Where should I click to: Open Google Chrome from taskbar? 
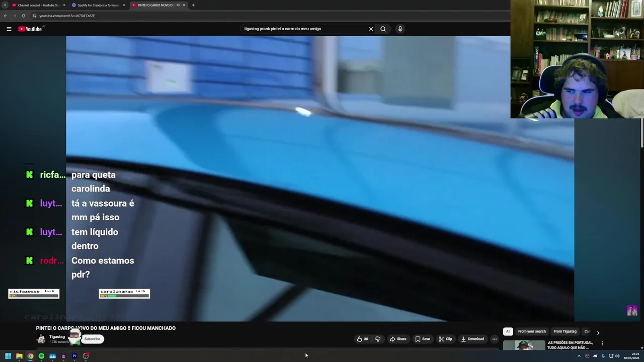click(x=30, y=356)
